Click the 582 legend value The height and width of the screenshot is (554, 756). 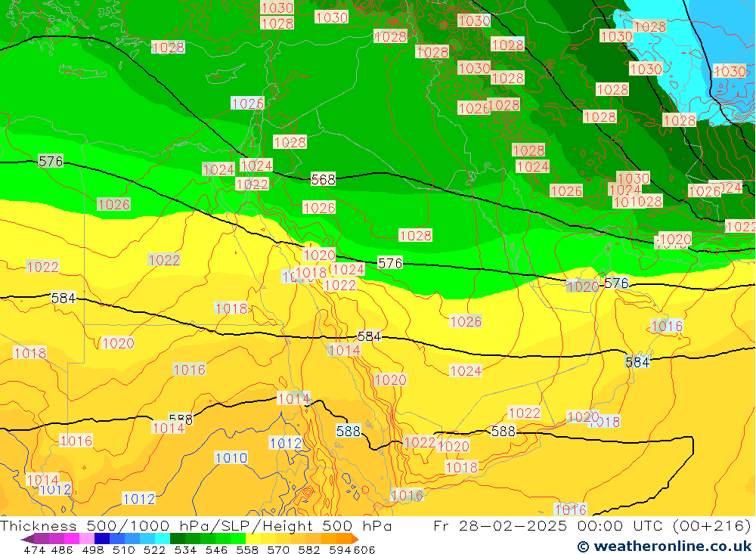click(308, 549)
